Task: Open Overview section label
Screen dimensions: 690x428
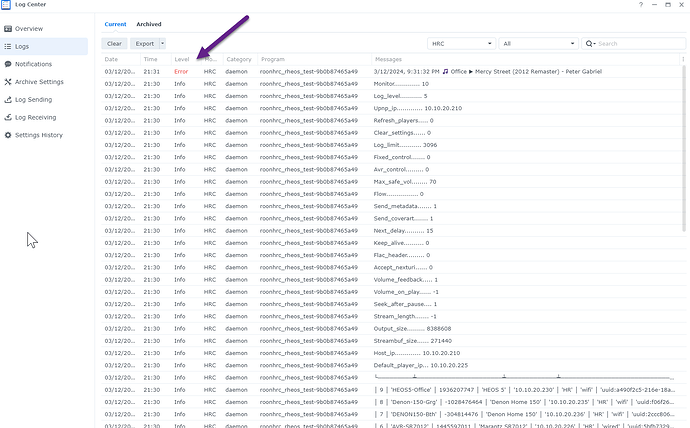Action: coord(29,29)
